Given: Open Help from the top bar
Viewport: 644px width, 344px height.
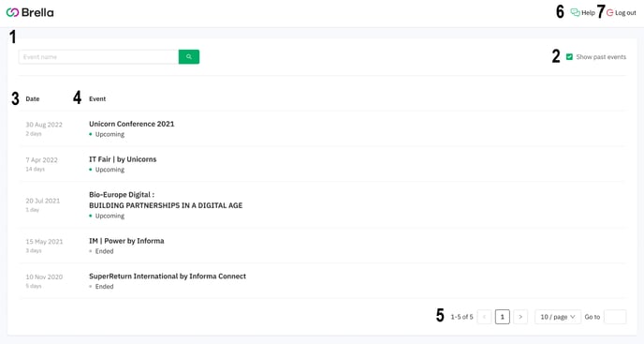Looking at the screenshot, I should pos(583,13).
